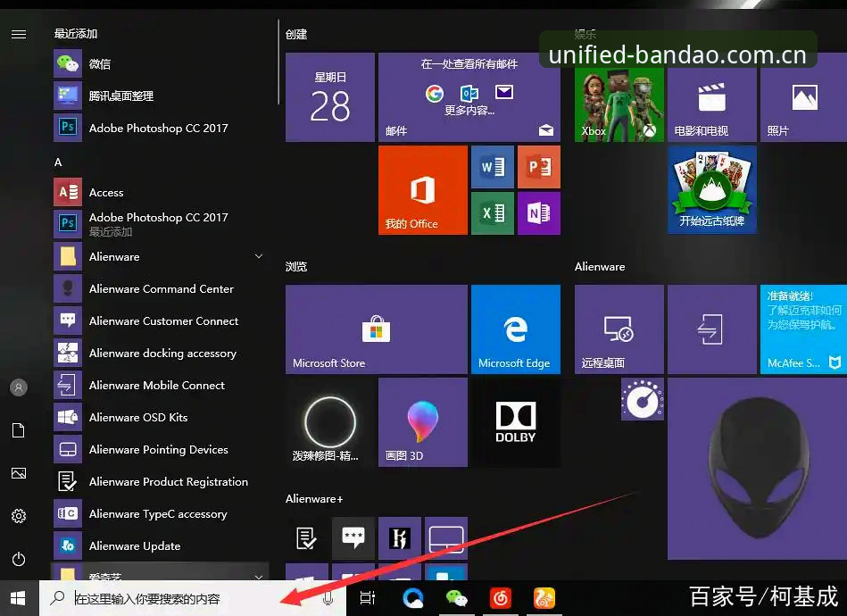The height and width of the screenshot is (616, 847).
Task: Activate the microphone in the search box
Action: point(328,598)
